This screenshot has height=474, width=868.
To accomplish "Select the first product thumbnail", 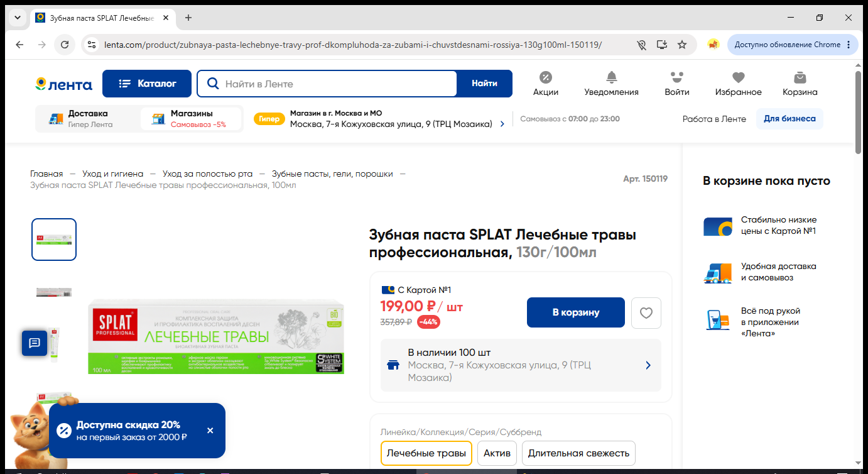I will point(54,240).
